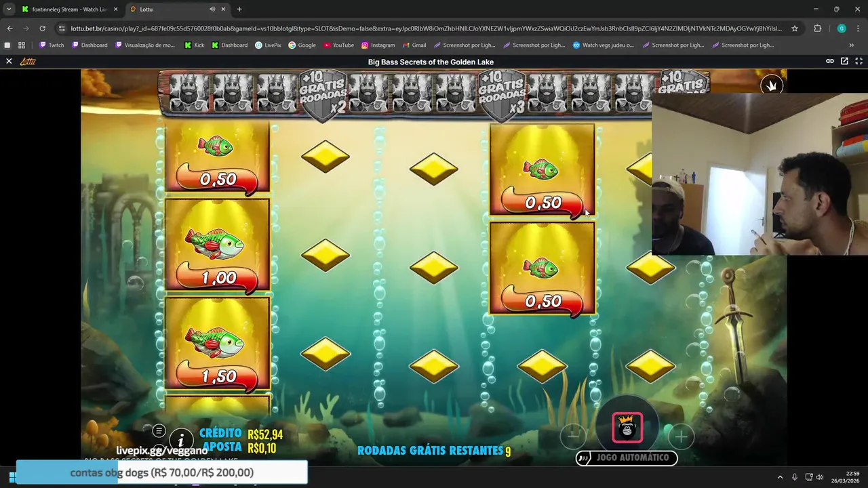Open Chrome three-dot menu
The width and height of the screenshot is (868, 488).
[x=859, y=28]
